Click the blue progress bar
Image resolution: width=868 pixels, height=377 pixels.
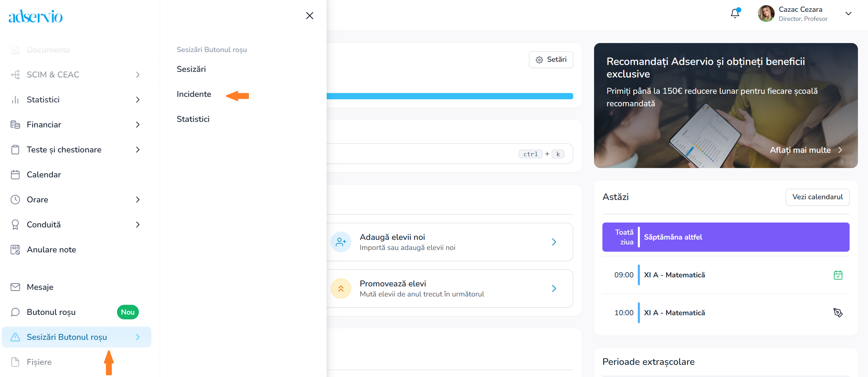pos(450,96)
